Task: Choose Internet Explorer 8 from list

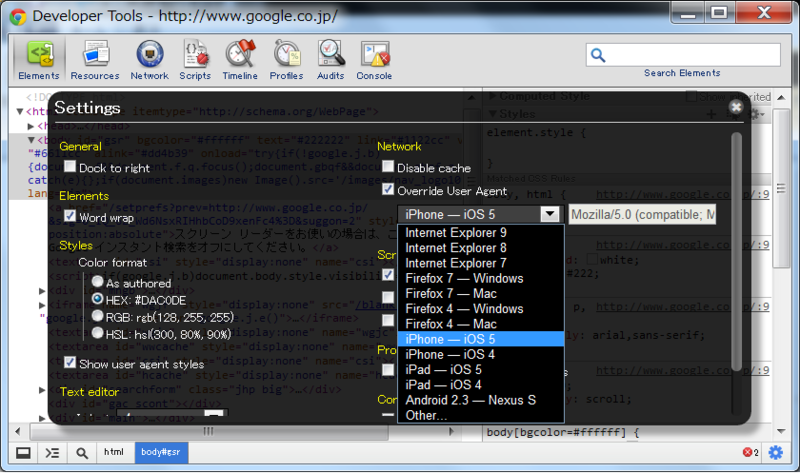Action: click(481, 248)
